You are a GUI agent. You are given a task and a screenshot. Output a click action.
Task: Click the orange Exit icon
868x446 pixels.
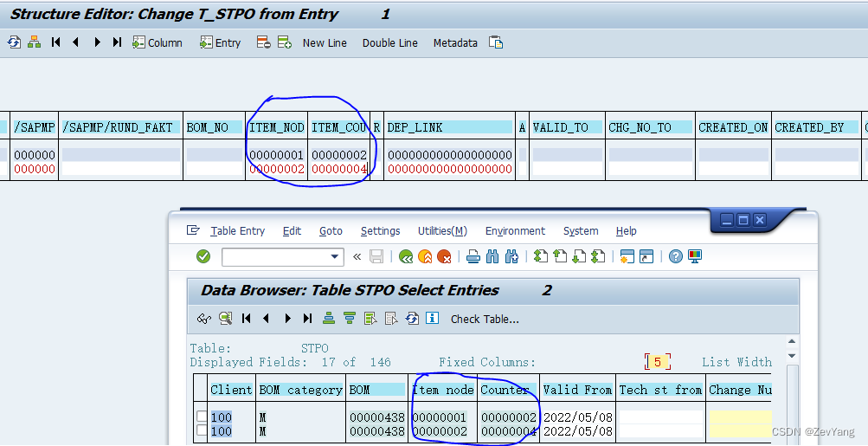[x=425, y=256]
